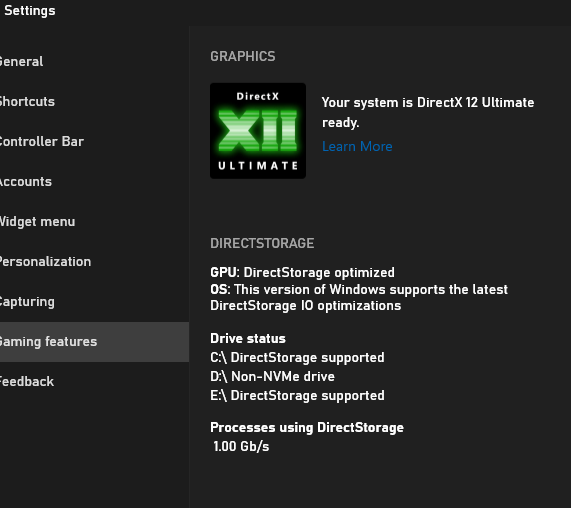Click the 1.00 Gb/s process value
The image size is (571, 508).
(x=241, y=446)
